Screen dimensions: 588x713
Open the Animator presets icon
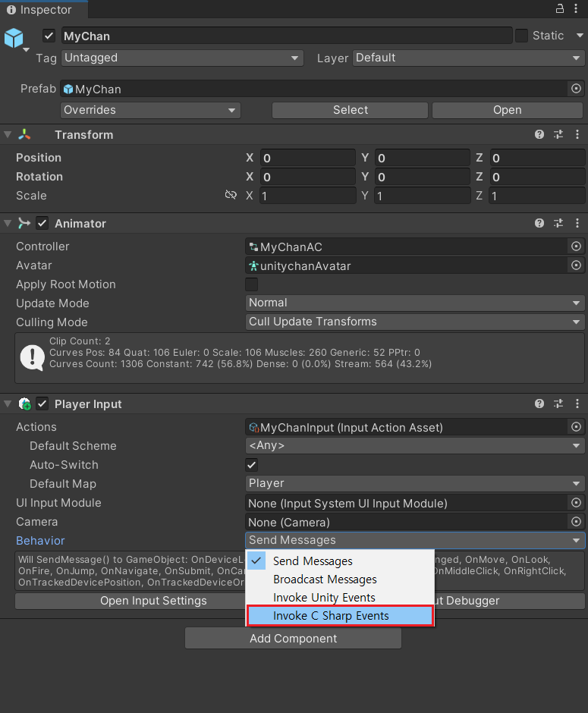point(558,223)
